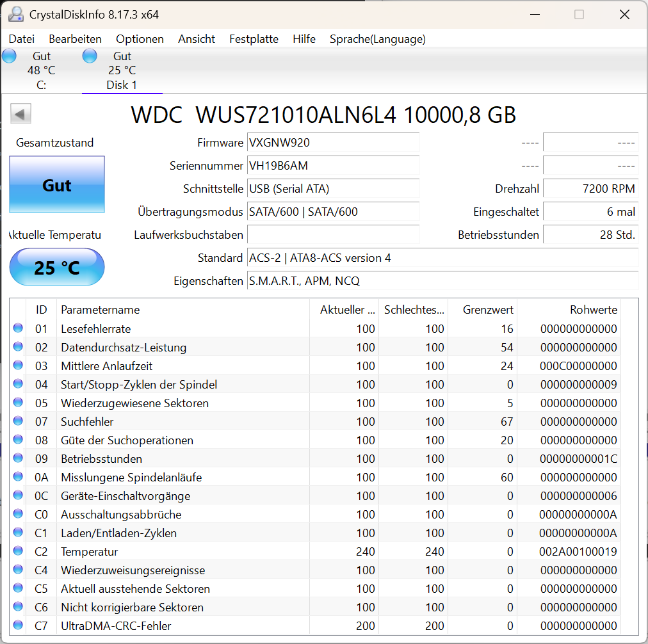Click status dot for Wiederzugewiesene Sektoren
The width and height of the screenshot is (648, 644).
[x=18, y=403]
